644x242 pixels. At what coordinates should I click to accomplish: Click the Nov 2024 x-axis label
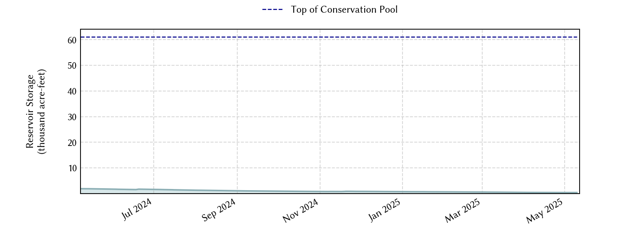click(x=301, y=211)
